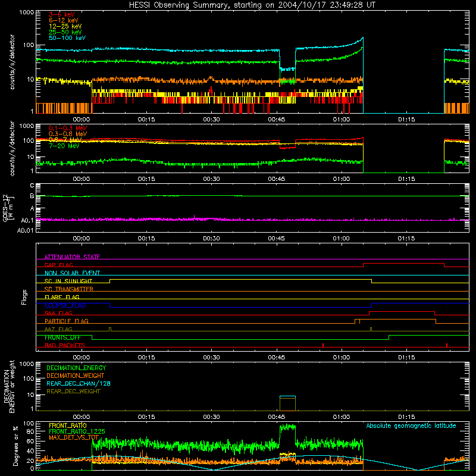This screenshot has width=476, height=476.
Task: Click the FRONT_RATIO legend label
Action: (68, 425)
